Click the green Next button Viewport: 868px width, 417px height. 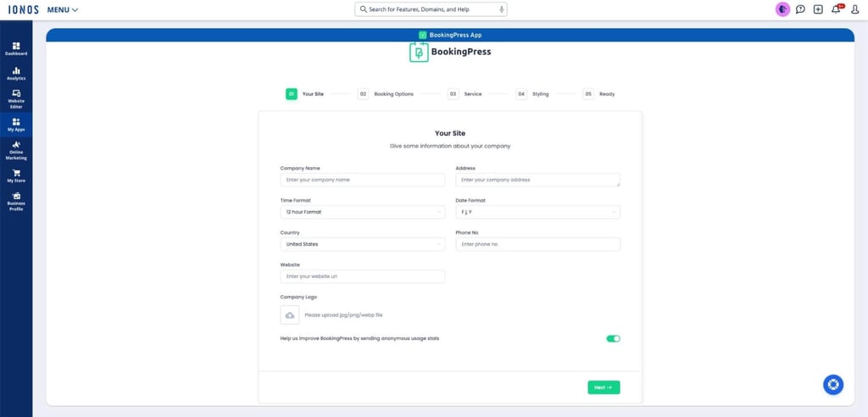click(604, 387)
